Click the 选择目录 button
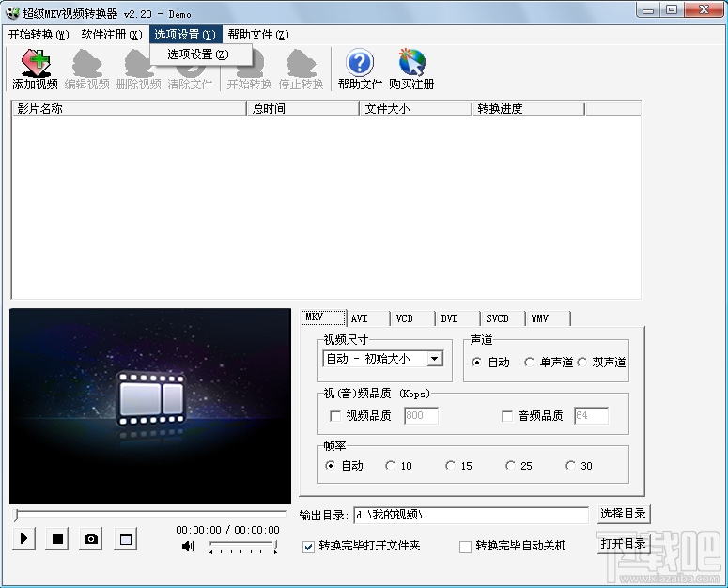The width and height of the screenshot is (728, 588). click(x=624, y=514)
